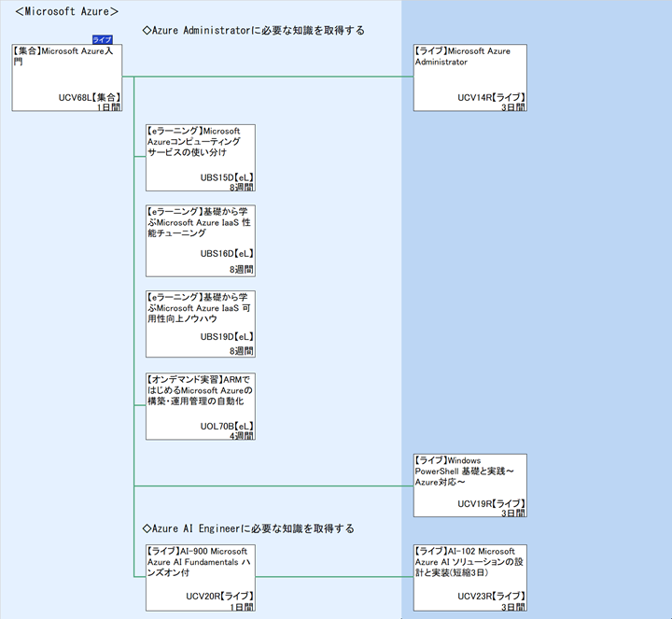Click the 4週間 duration in UOL70B box

click(242, 435)
